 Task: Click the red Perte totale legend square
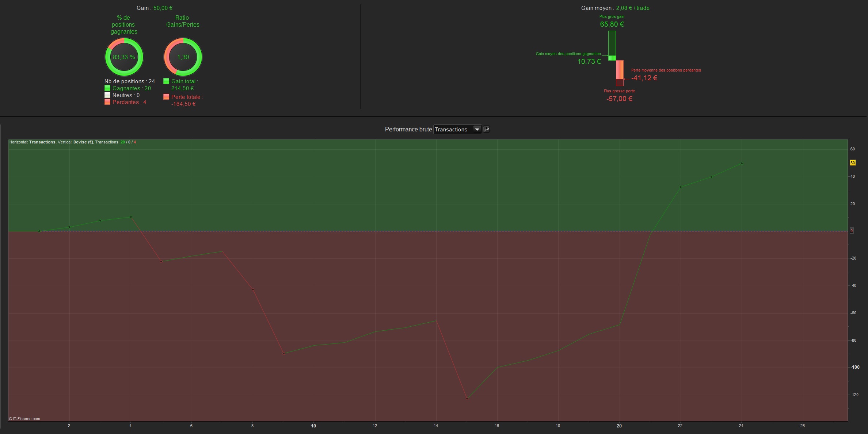point(166,97)
